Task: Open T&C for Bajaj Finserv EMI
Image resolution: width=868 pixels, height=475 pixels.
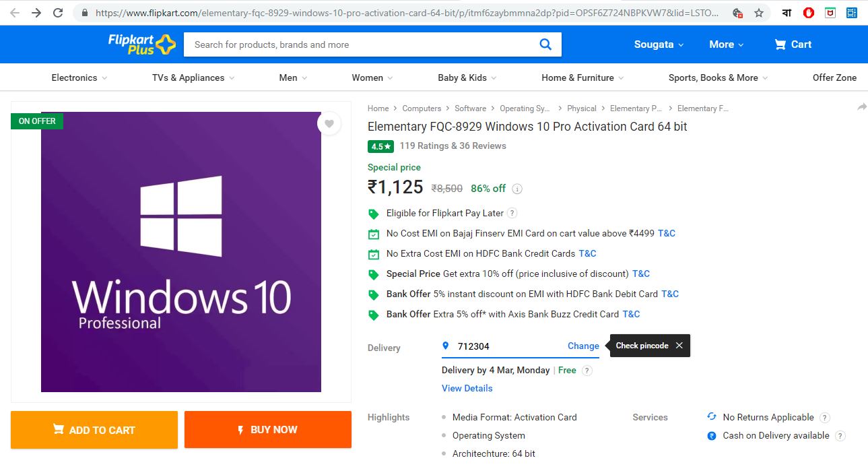Action: 667,233
